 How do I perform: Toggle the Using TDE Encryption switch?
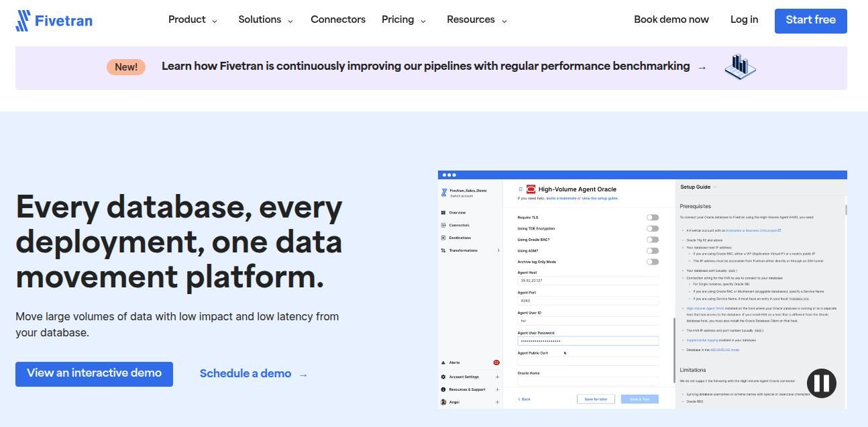click(x=653, y=228)
